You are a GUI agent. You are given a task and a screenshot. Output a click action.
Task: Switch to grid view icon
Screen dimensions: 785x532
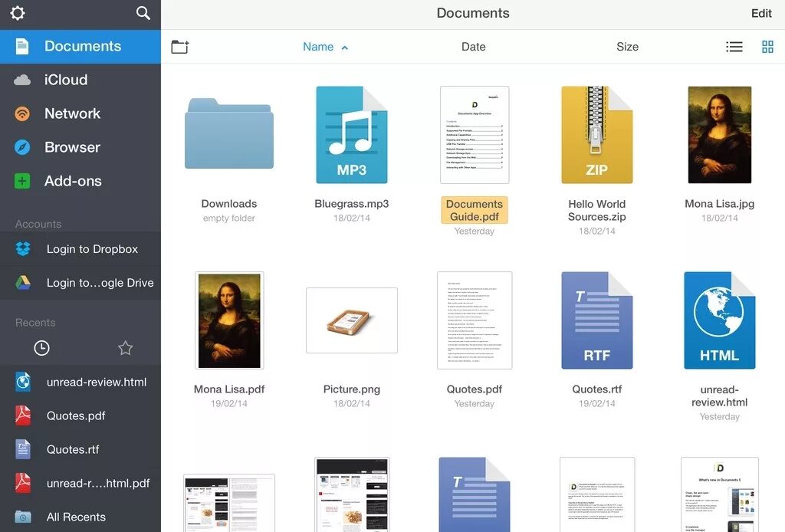pos(767,47)
